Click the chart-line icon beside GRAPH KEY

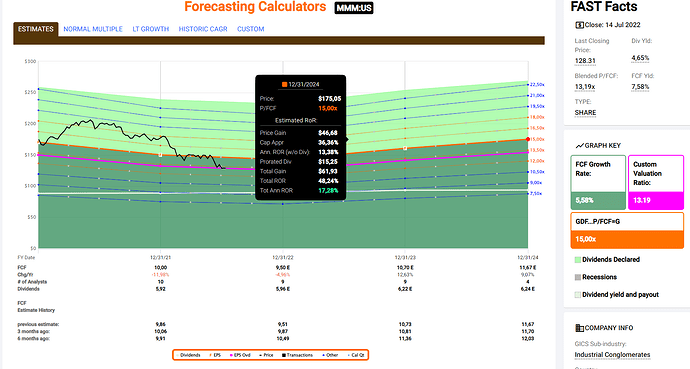pyautogui.click(x=580, y=146)
